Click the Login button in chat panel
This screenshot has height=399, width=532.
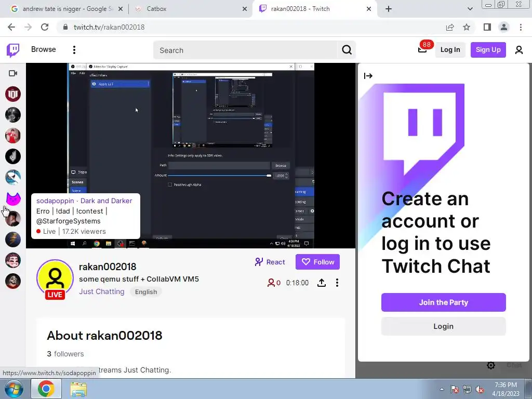(x=444, y=326)
